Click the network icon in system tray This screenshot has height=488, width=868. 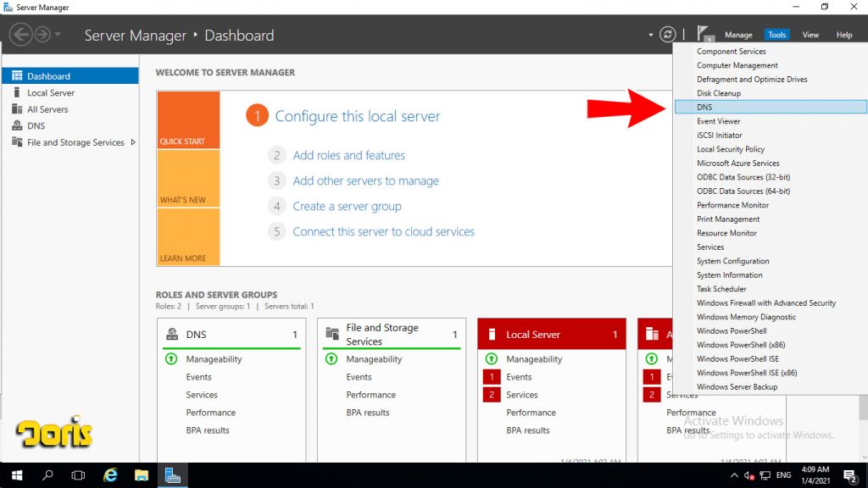(x=765, y=475)
